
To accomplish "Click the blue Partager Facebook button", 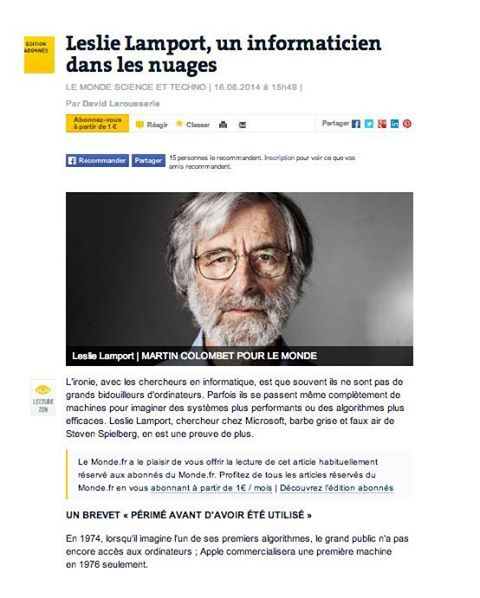I will click(x=148, y=161).
